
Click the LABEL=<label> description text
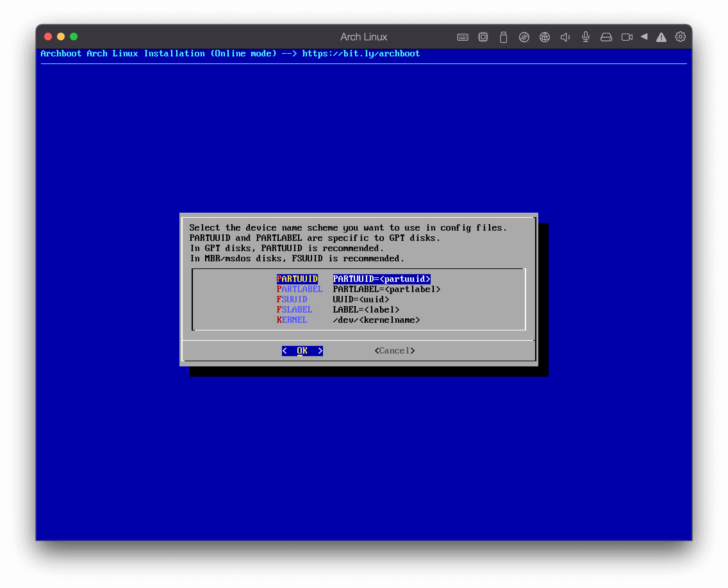coord(366,310)
